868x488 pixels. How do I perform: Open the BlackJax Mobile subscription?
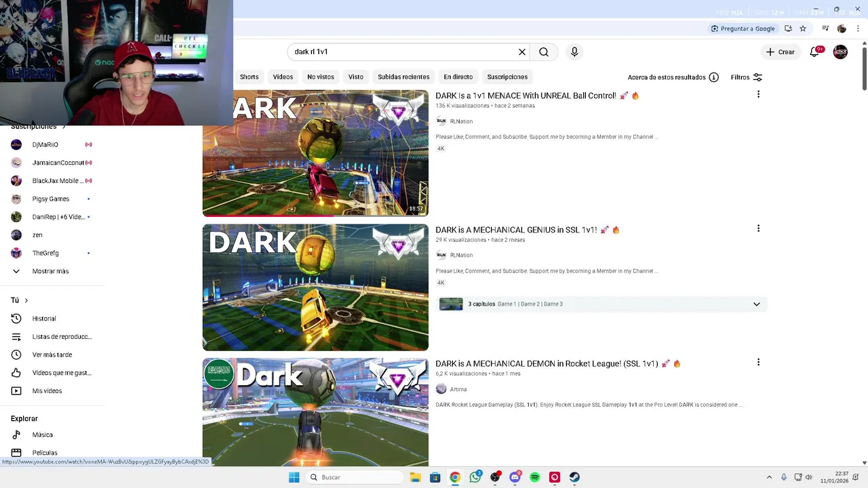coord(52,181)
